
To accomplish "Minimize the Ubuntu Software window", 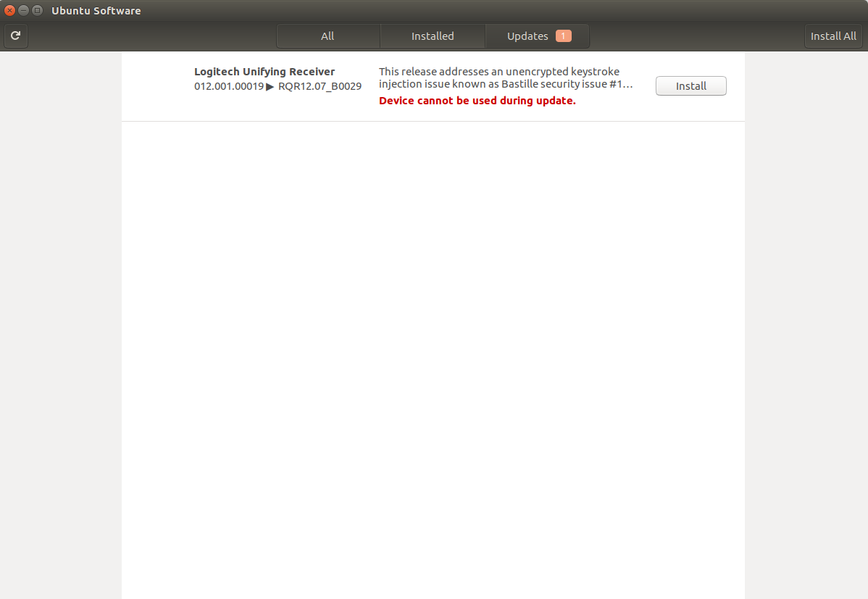I will pos(23,11).
